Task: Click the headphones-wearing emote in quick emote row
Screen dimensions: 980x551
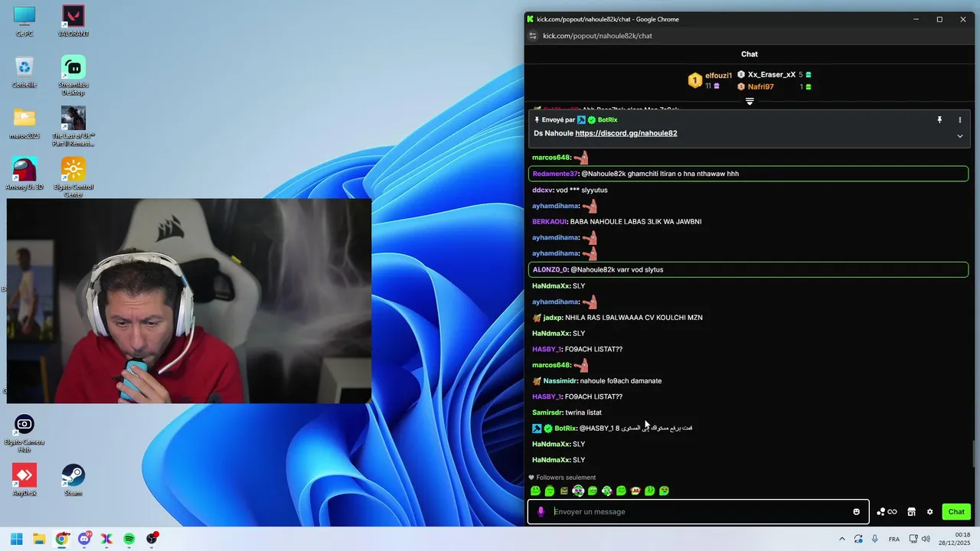Action: point(578,491)
